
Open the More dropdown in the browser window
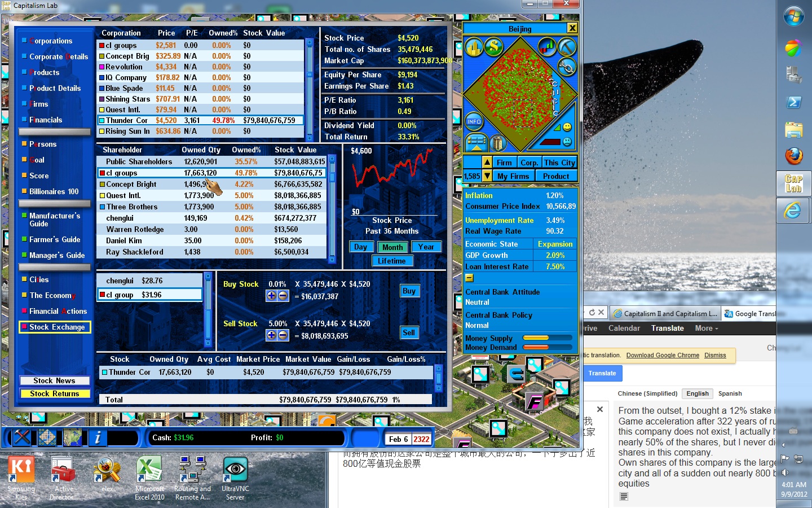(x=707, y=328)
